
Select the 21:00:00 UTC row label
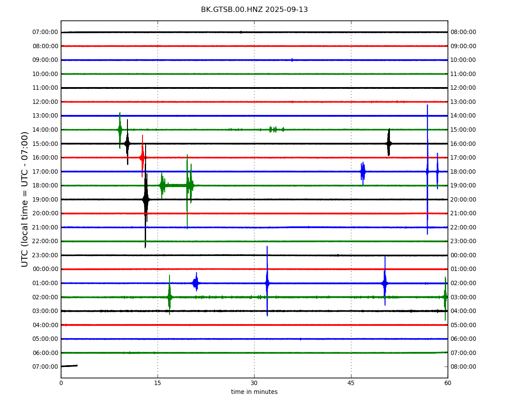(x=45, y=227)
